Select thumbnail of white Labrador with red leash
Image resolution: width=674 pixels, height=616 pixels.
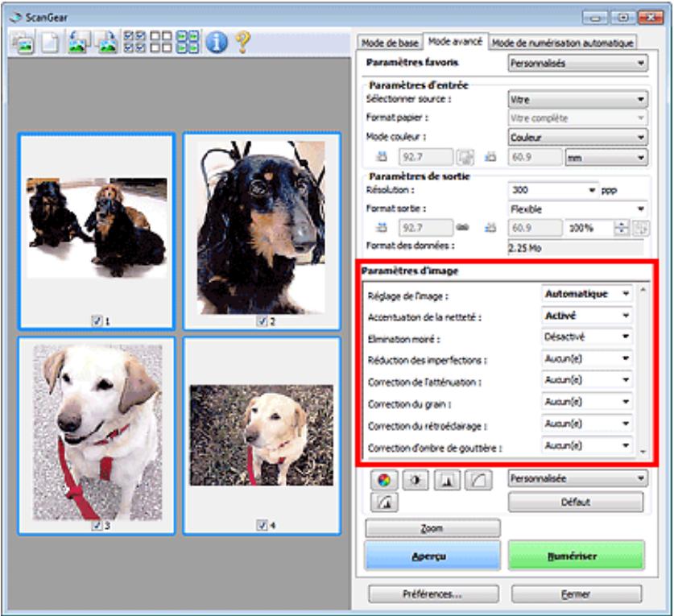97,436
